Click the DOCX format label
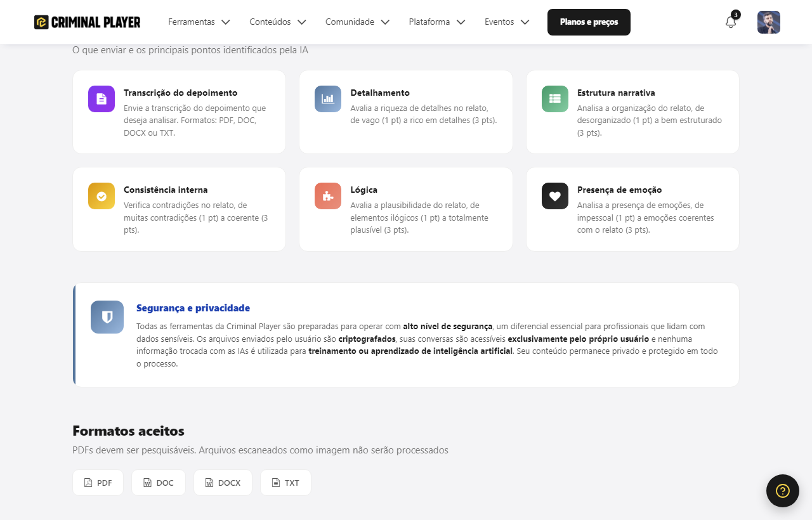This screenshot has height=520, width=812. [x=229, y=483]
